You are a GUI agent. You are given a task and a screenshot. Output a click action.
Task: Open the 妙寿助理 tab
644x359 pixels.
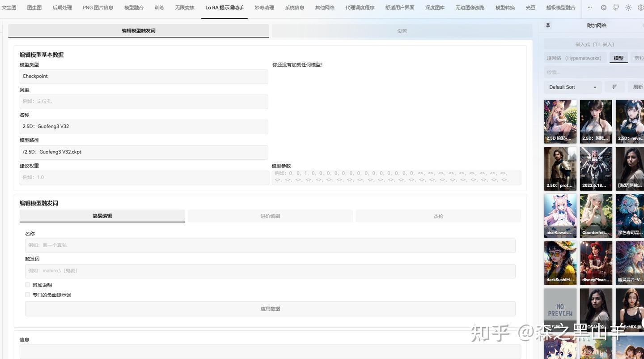click(264, 8)
